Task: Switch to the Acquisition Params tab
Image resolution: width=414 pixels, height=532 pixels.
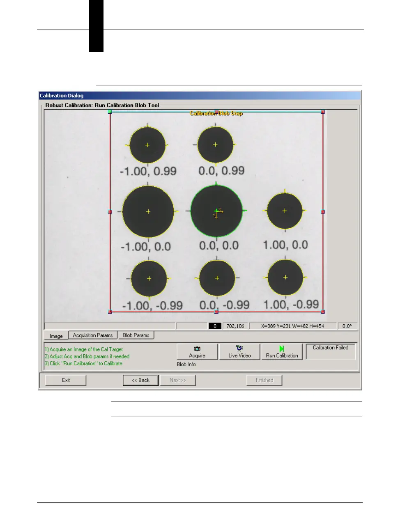Action: click(93, 335)
